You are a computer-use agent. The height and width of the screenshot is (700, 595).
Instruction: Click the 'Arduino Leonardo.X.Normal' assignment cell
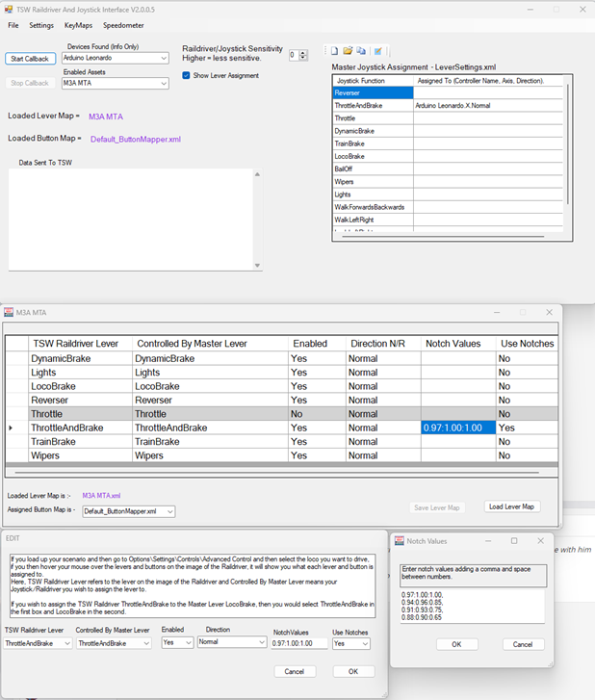coord(488,105)
